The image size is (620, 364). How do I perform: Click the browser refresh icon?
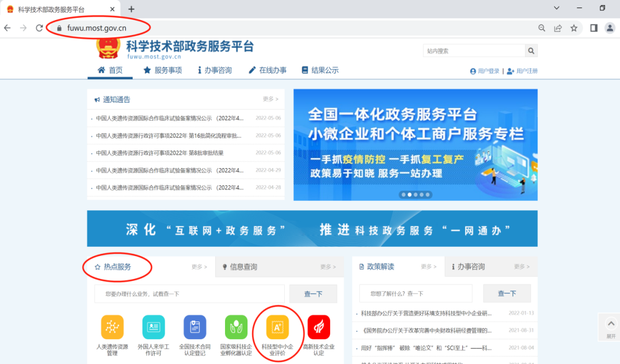pos(38,28)
